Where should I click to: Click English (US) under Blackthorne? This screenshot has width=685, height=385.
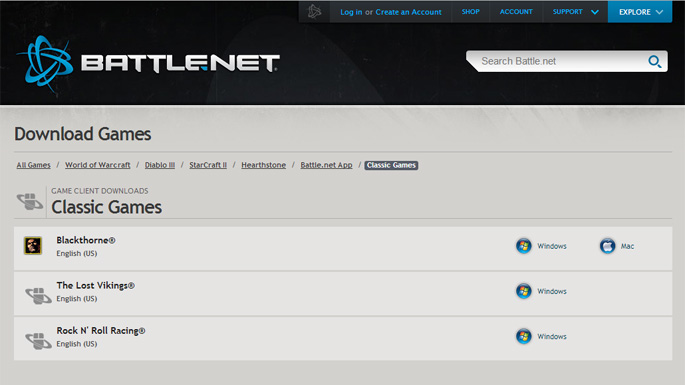coord(77,253)
